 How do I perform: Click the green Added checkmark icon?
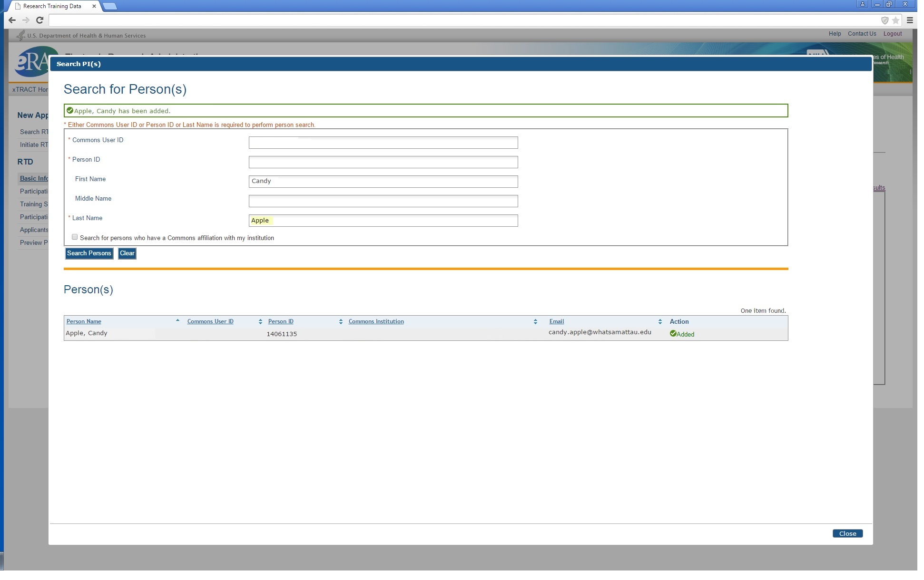(x=673, y=334)
